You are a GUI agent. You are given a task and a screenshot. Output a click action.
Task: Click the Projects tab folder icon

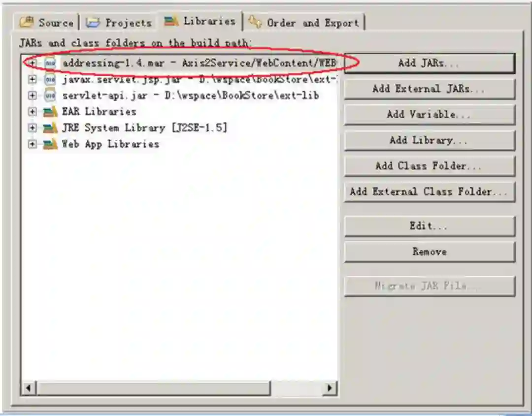(93, 23)
